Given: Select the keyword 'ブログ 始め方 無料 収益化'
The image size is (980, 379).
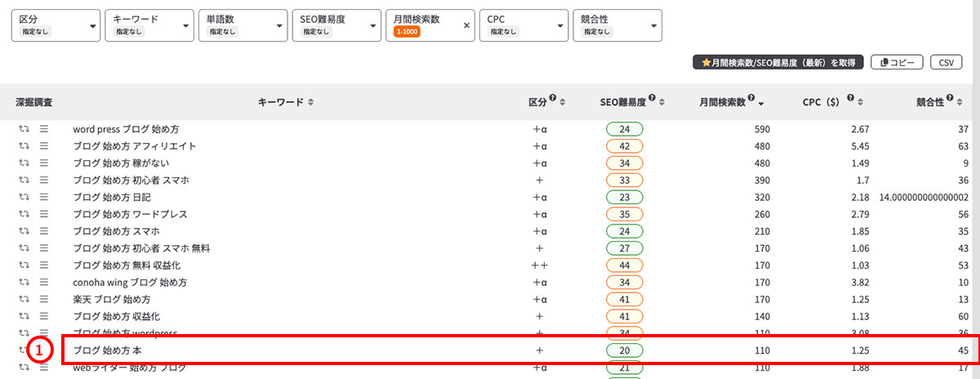Looking at the screenshot, I should pyautogui.click(x=127, y=265).
